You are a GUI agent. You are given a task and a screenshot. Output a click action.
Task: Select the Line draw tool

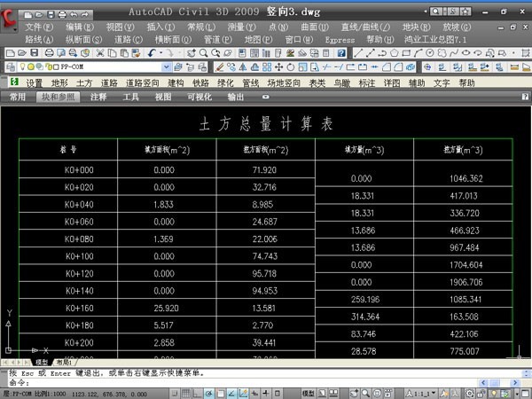(358, 53)
